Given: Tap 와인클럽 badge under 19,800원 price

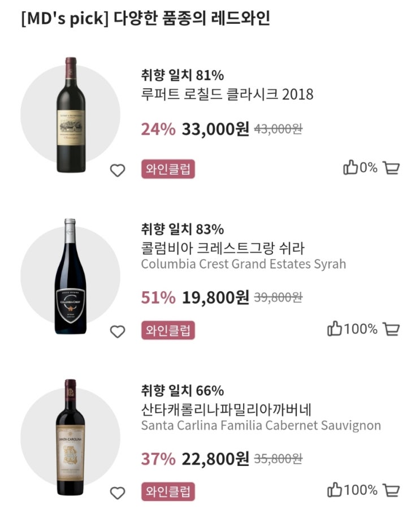Looking at the screenshot, I should coord(168,330).
